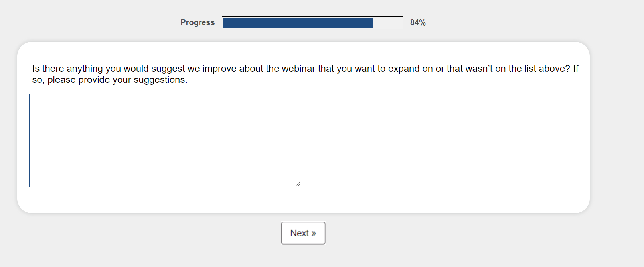Click the "Progress" label

pos(198,22)
